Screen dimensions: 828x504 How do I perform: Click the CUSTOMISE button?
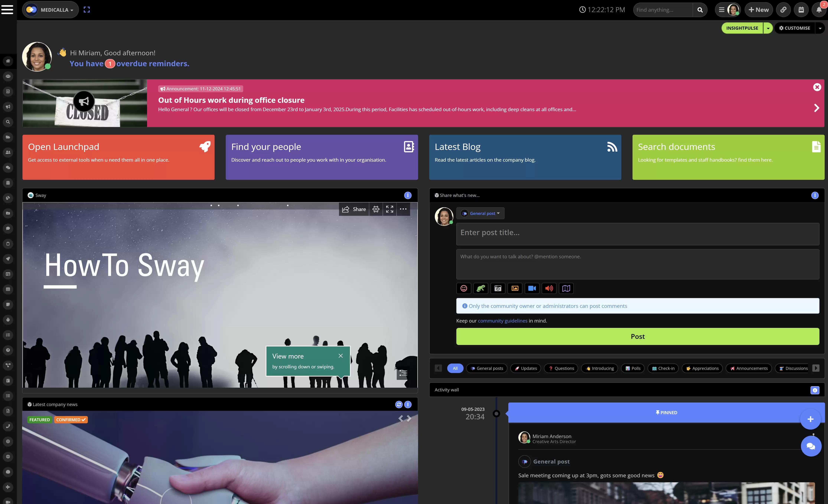click(x=795, y=28)
